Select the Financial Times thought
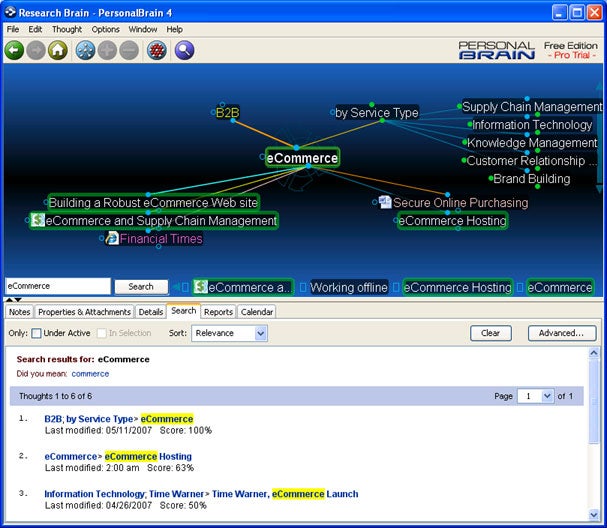Screen dimensions: 607x528 pos(161,238)
